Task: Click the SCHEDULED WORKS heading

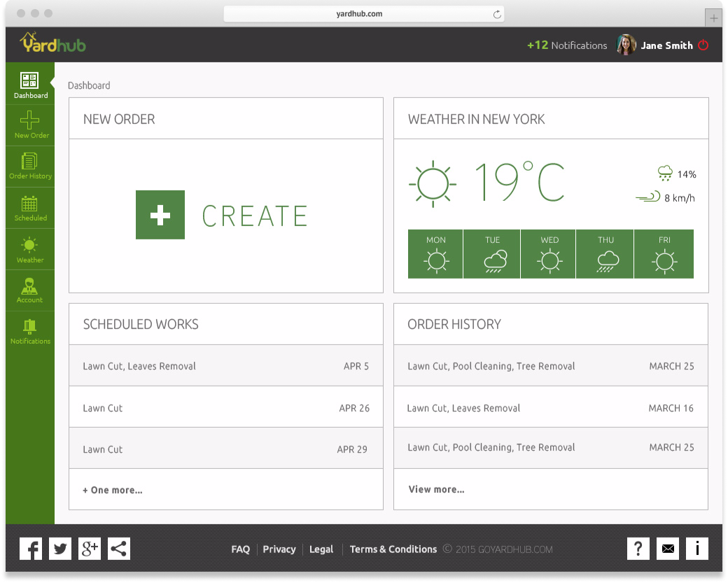Action: point(141,324)
